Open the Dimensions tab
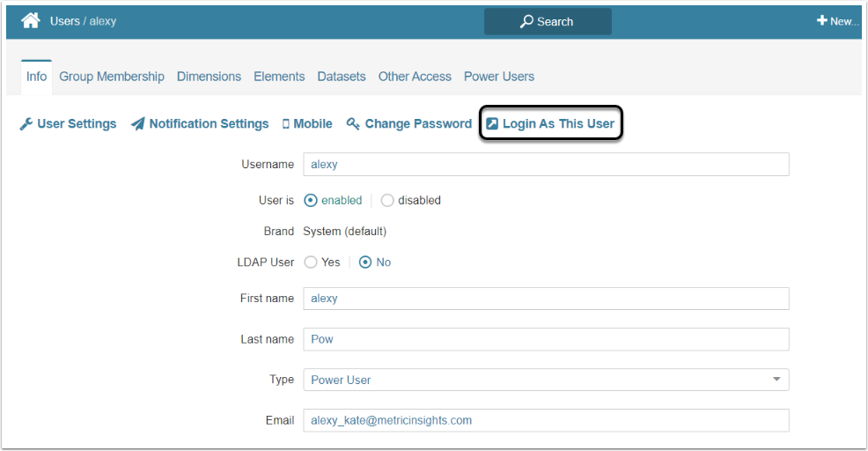The height and width of the screenshot is (451, 868). (209, 77)
